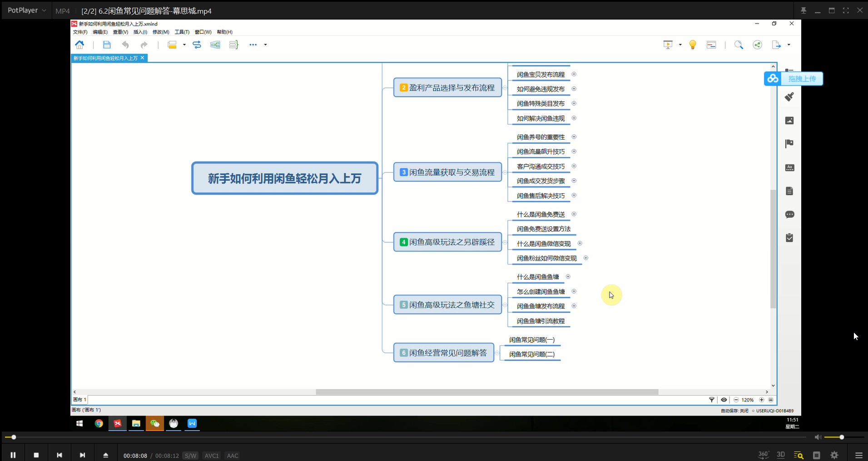The image size is (868, 461).
Task: Open the 工具(T) menu
Action: 182,32
